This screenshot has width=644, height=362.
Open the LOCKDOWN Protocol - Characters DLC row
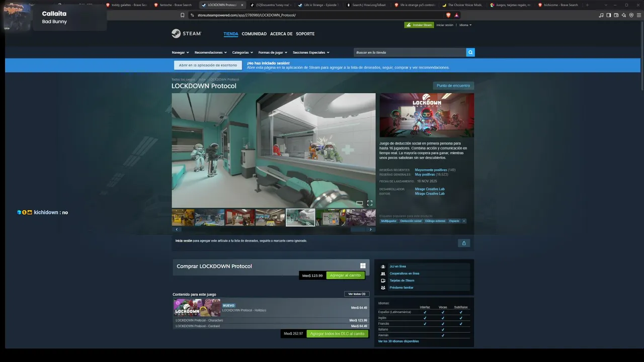tap(271, 320)
